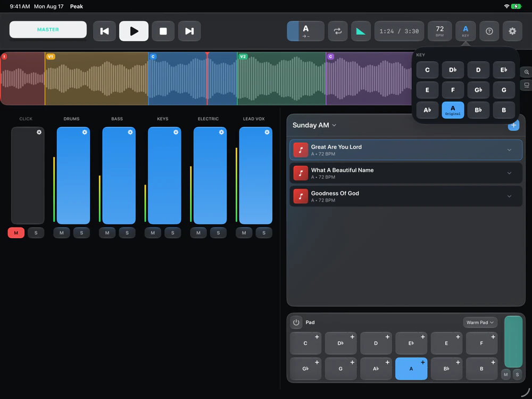
Task: Jump to the V2 section marker
Action: pyautogui.click(x=243, y=57)
